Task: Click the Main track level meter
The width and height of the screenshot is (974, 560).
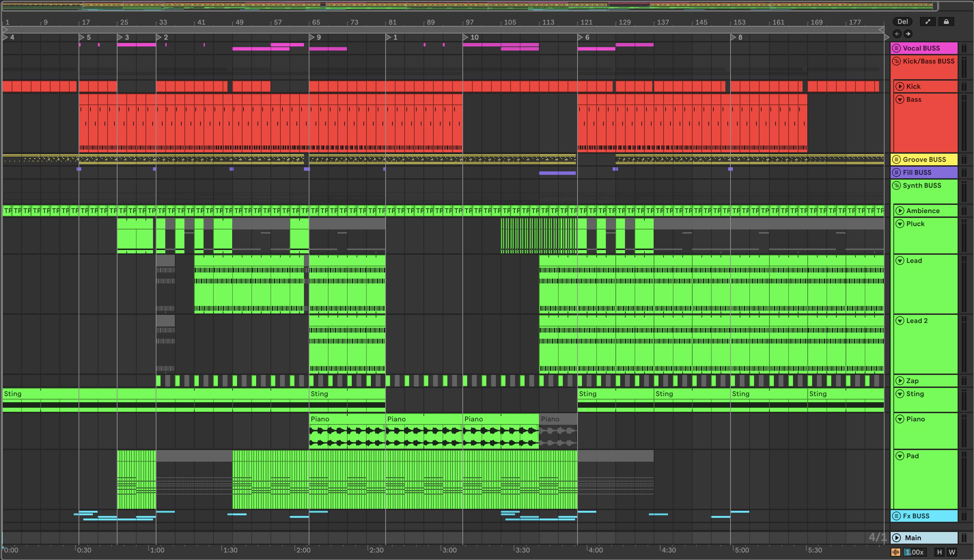Action: pos(964,538)
